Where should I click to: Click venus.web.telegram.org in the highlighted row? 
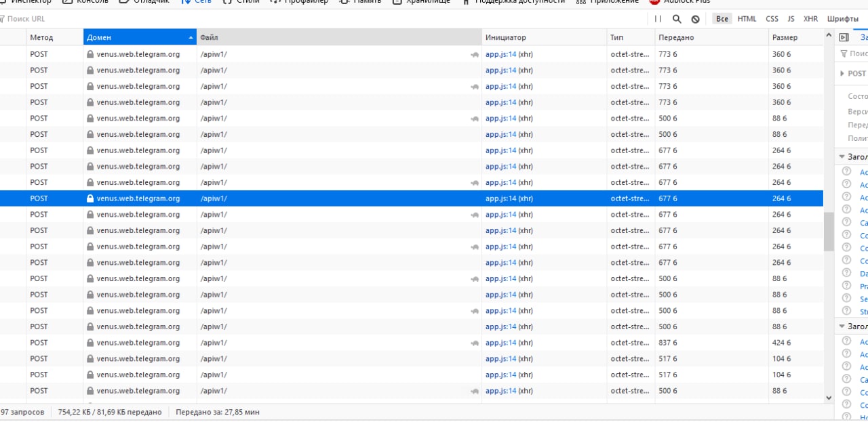click(138, 198)
